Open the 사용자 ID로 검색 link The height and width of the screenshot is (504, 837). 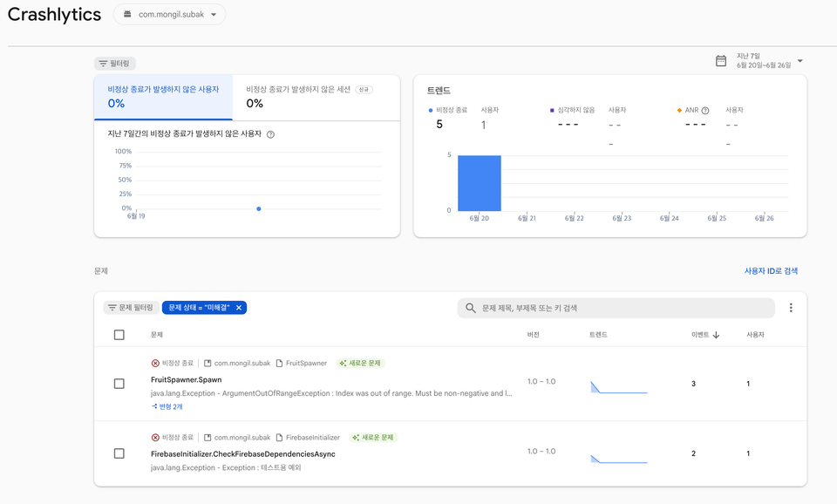pyautogui.click(x=771, y=271)
